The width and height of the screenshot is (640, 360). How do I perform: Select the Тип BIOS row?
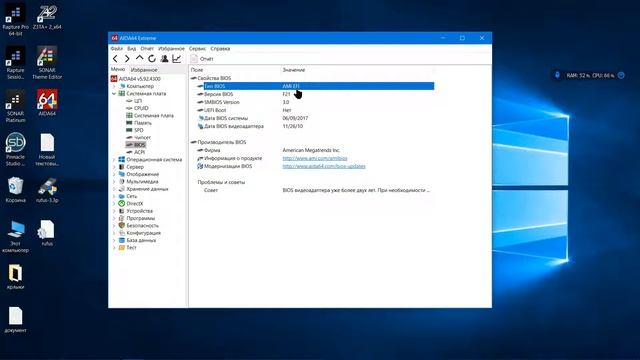(316, 86)
